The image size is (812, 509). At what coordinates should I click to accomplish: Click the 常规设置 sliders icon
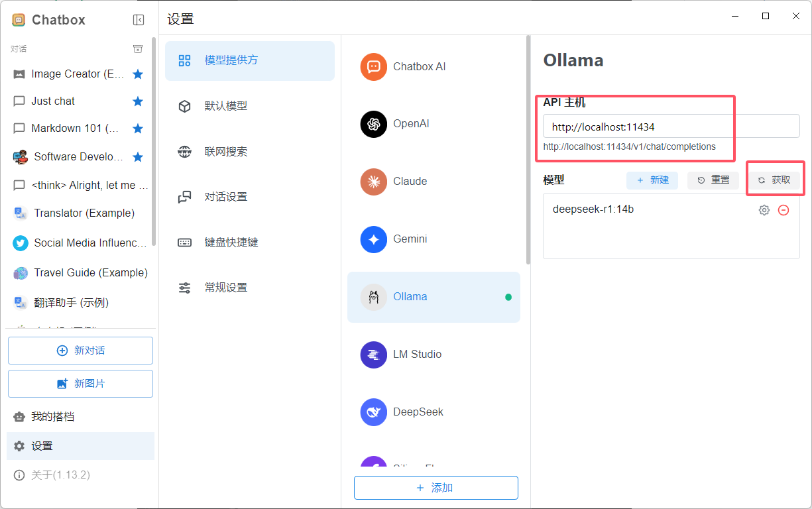click(185, 288)
